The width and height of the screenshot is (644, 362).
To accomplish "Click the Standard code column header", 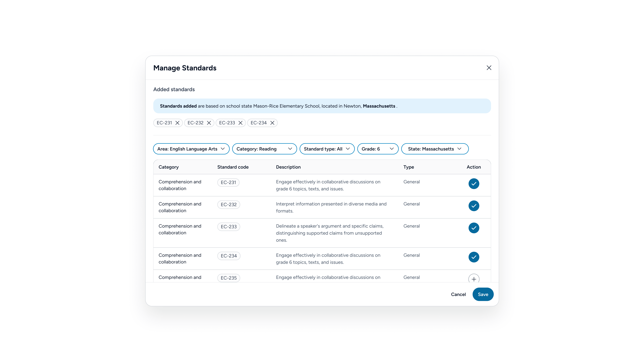I will click(233, 167).
